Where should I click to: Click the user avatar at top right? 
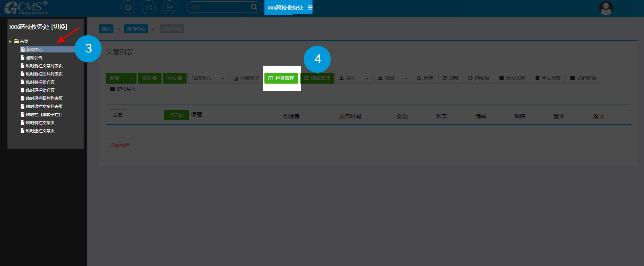(x=606, y=8)
